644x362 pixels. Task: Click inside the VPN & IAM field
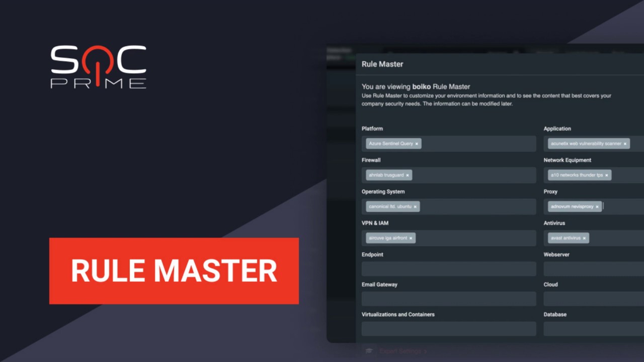(x=449, y=238)
